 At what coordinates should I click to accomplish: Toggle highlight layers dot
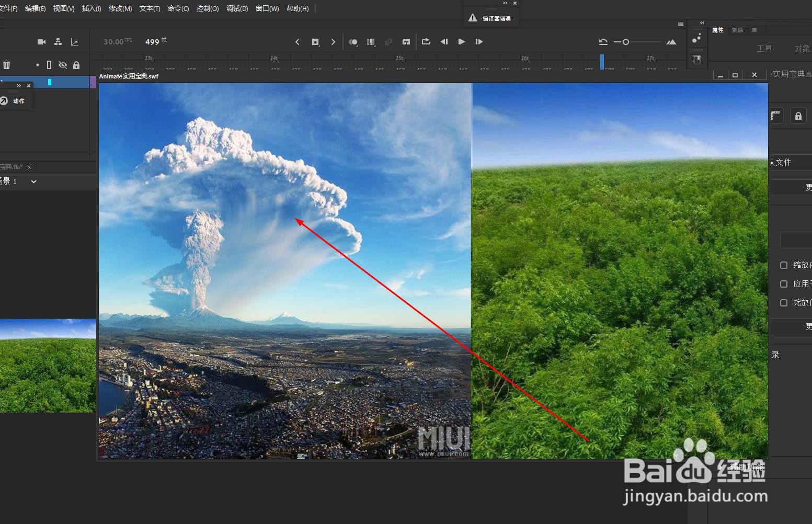tap(38, 65)
